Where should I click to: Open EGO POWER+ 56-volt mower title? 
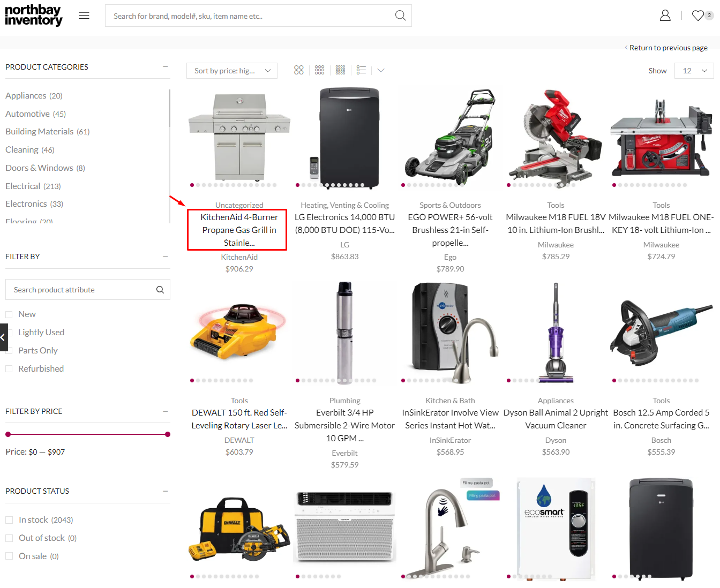(x=450, y=230)
